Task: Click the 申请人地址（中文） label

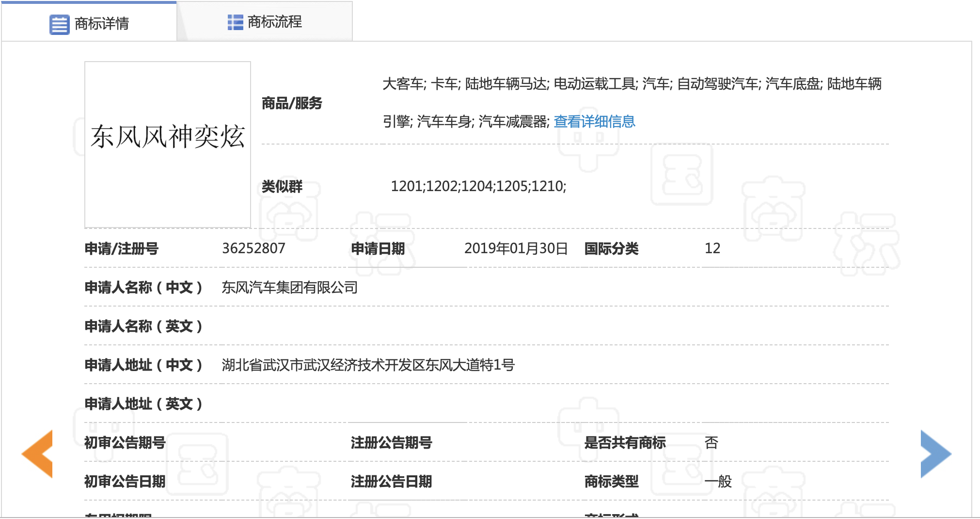Action: pos(143,365)
